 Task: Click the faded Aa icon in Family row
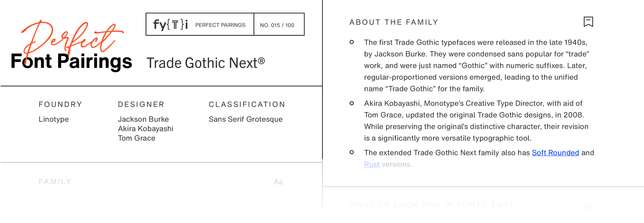(278, 182)
